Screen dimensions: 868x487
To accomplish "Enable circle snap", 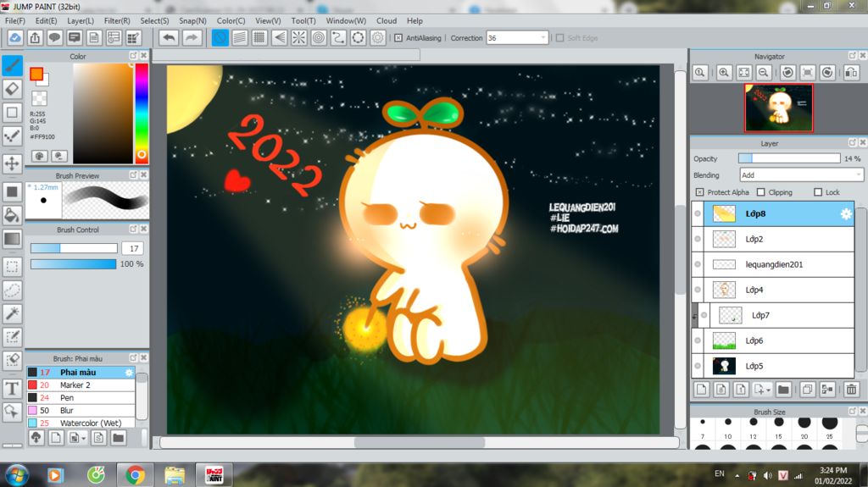I will [319, 37].
